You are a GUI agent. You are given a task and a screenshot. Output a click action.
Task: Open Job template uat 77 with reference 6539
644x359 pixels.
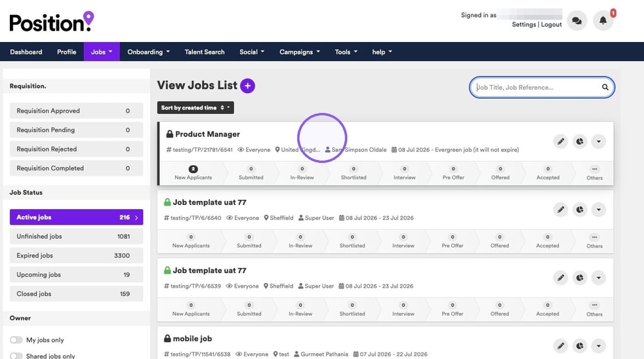[209, 271]
